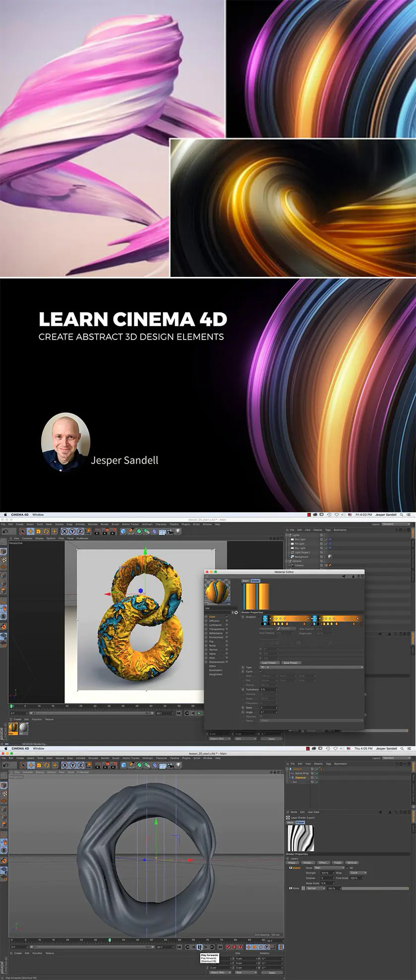Open the Layout dropdown in the lesson_24 window
Image resolution: width=416 pixels, height=980 pixels.
(x=395, y=524)
